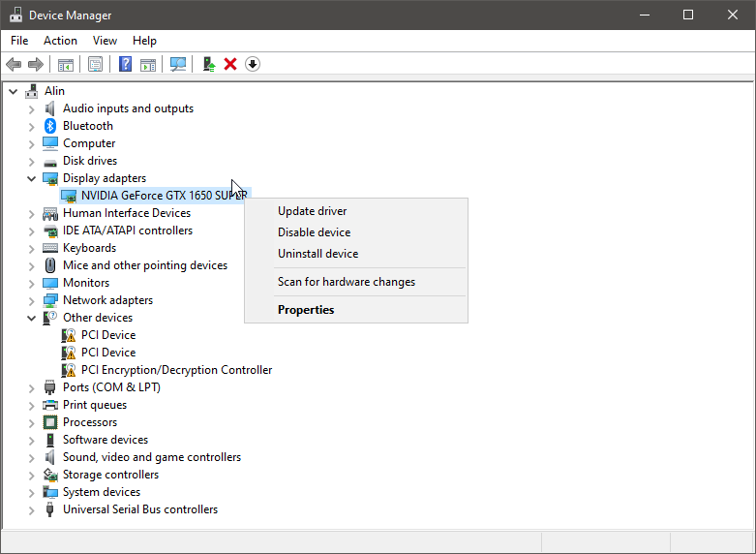Viewport: 756px width, 554px height.
Task: Open the File menu
Action: click(x=19, y=41)
